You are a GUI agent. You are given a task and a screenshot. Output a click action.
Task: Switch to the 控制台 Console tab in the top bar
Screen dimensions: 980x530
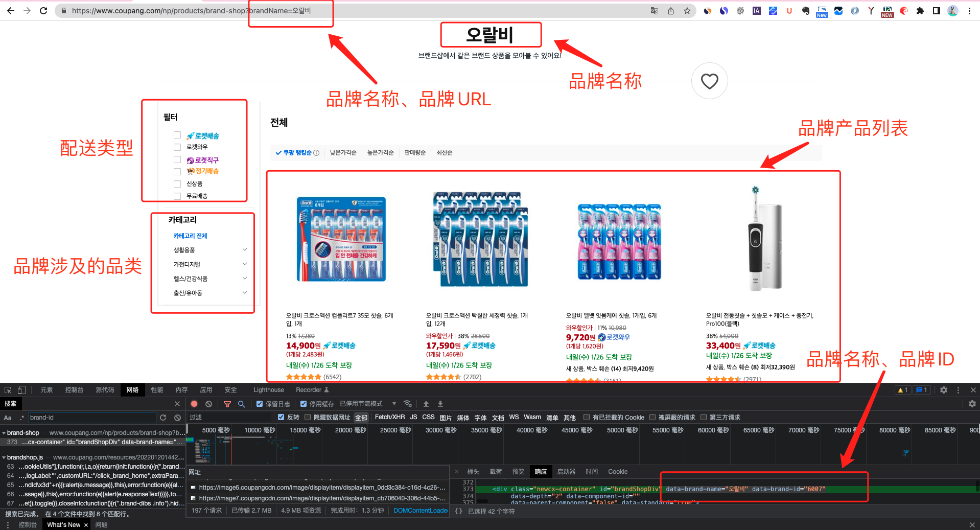point(74,390)
